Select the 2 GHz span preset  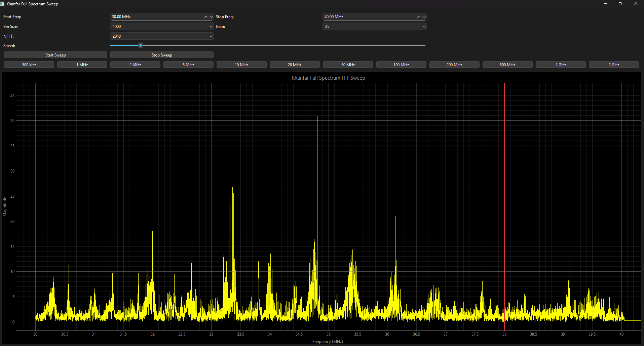coord(613,64)
